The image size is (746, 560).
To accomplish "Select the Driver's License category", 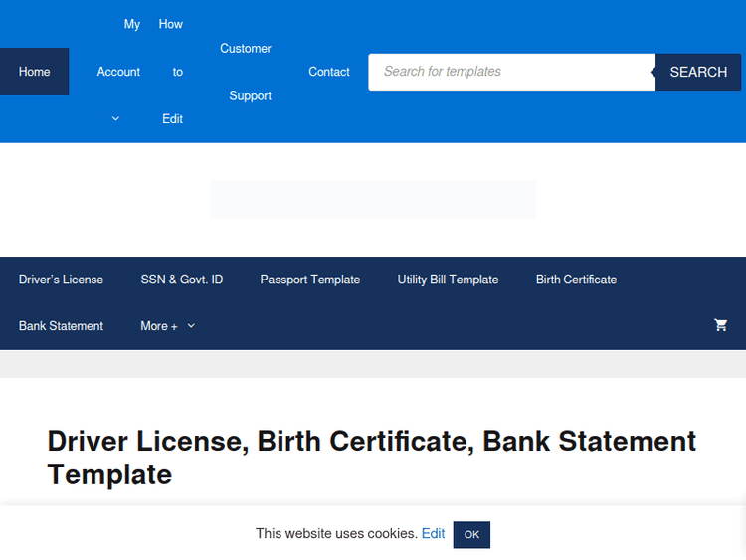I will [x=61, y=280].
